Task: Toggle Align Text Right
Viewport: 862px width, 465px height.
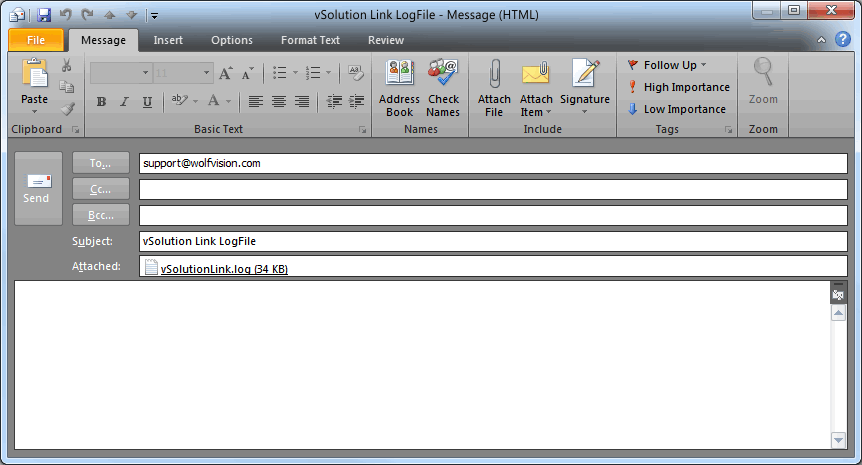Action: pos(302,101)
